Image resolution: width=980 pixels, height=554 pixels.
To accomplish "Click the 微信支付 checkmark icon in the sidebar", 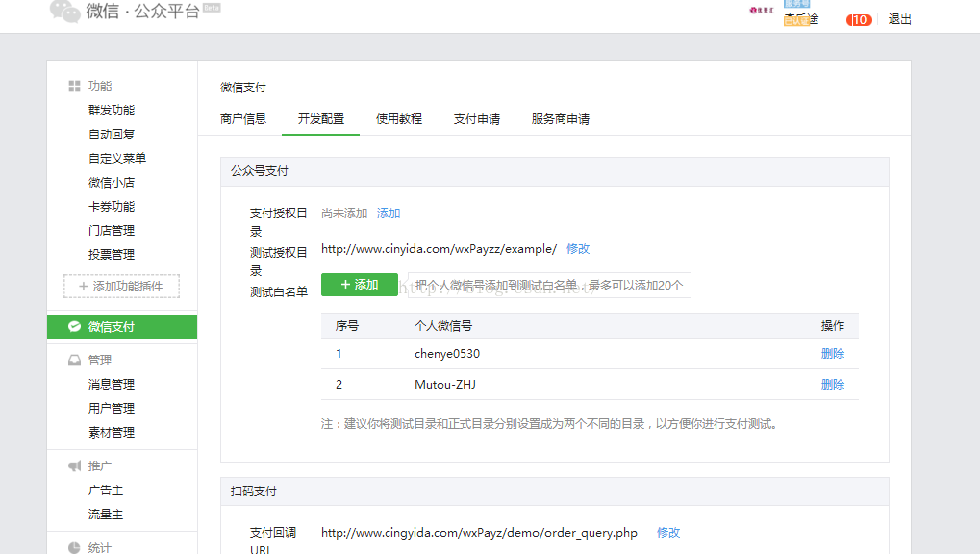I will pyautogui.click(x=74, y=327).
